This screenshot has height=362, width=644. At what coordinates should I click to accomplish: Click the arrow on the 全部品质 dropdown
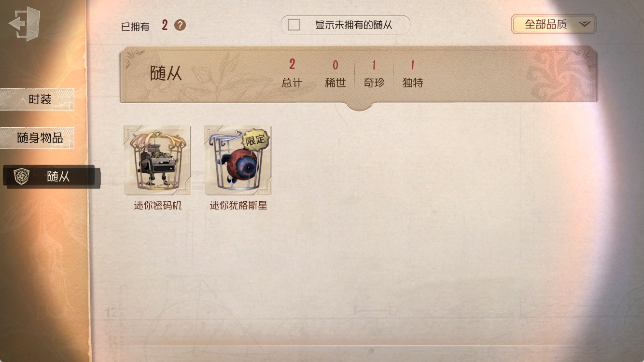[585, 24]
